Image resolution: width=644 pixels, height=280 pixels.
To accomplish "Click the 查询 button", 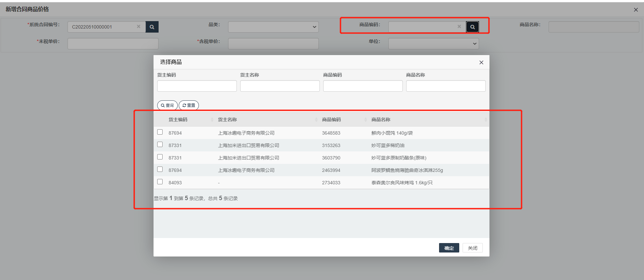I will 167,105.
